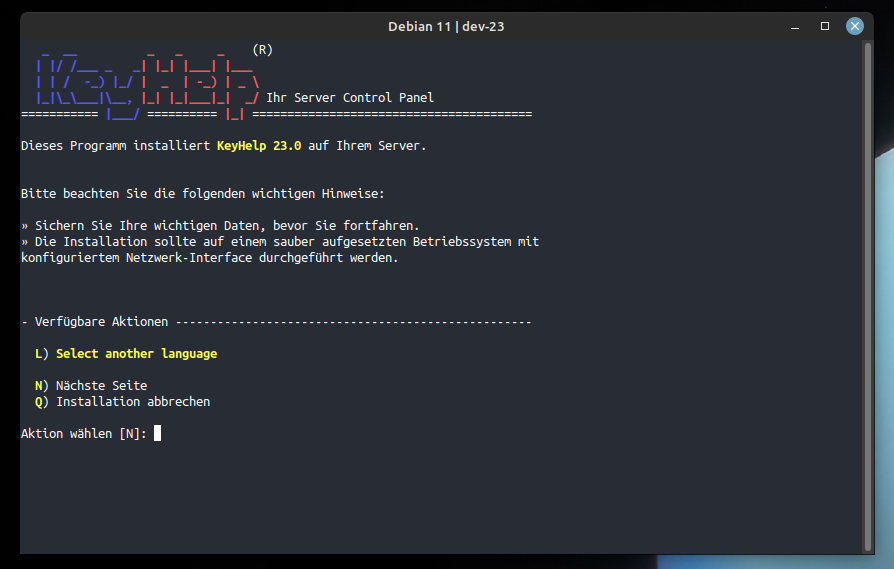Click the 'Bitte beachten Sie' notice line
Viewport: 894px width, 569px height.
(202, 194)
